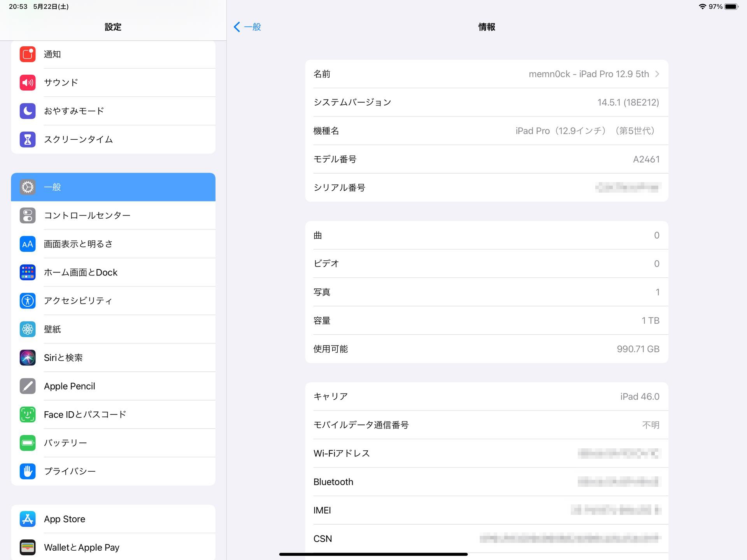
Task: Open ホーム画面とDock settings
Action: click(113, 272)
